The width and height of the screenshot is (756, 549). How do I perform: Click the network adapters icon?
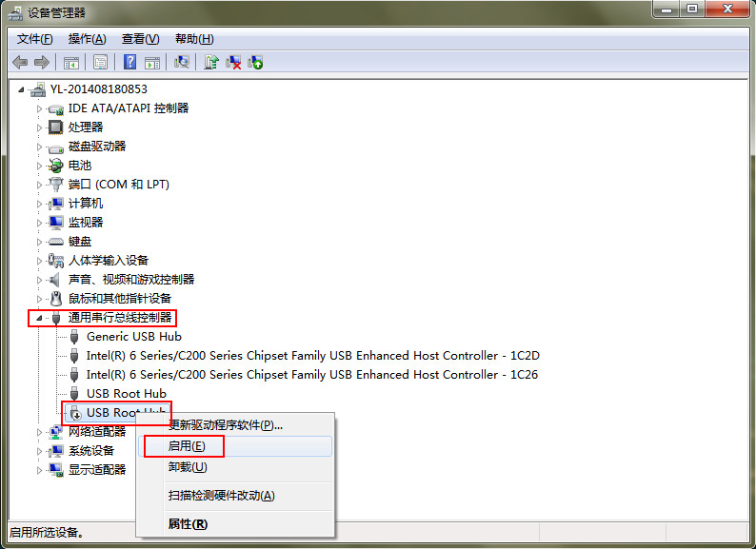click(56, 432)
